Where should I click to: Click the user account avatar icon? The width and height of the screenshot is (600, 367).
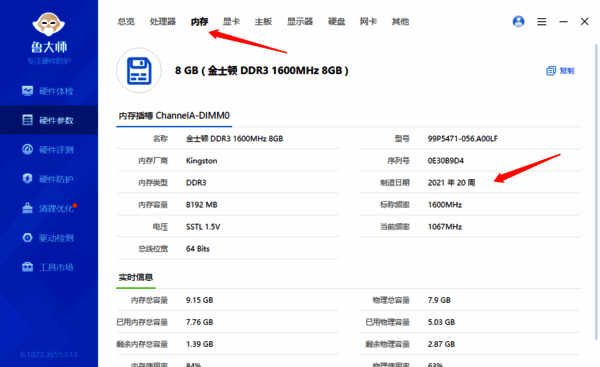coord(518,21)
